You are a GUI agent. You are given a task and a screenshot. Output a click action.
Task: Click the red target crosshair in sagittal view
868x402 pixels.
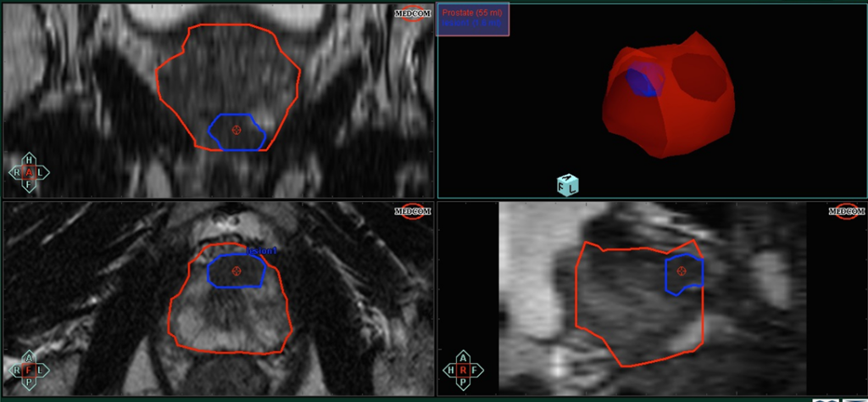[x=682, y=271]
